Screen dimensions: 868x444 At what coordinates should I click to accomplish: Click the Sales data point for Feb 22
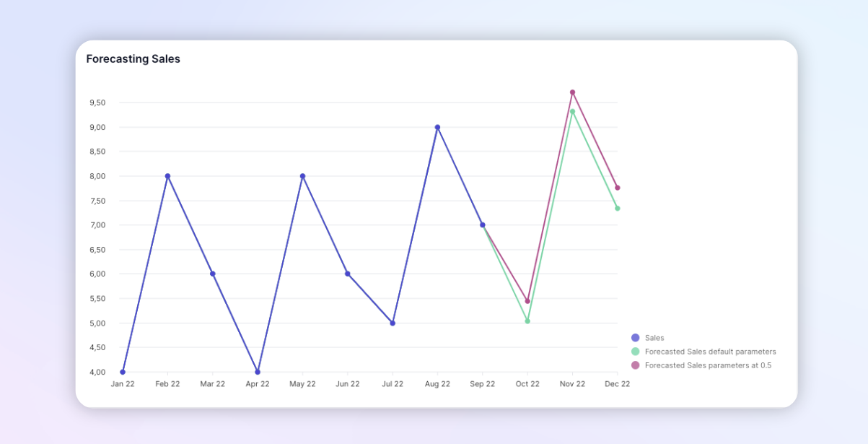(x=167, y=176)
